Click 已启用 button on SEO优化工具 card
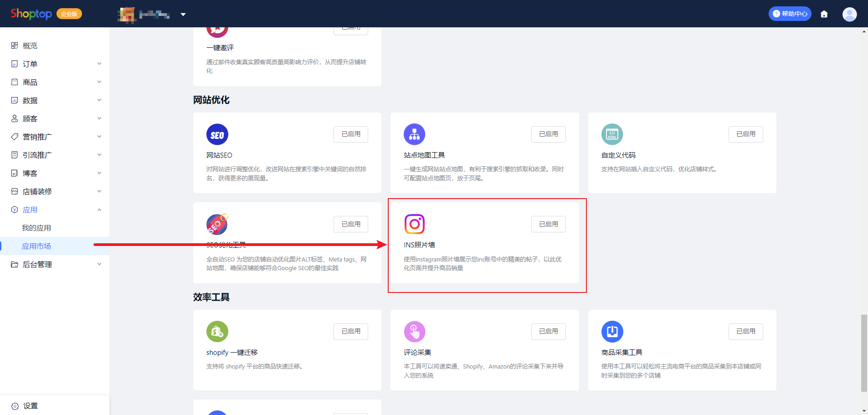The image size is (868, 415). click(351, 224)
